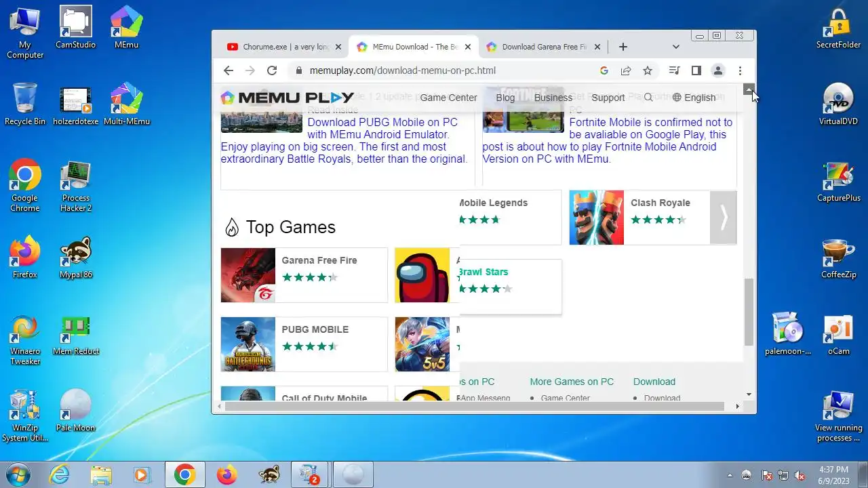Click horizontal scrollbar at window bottom
868x488 pixels.
(x=474, y=406)
